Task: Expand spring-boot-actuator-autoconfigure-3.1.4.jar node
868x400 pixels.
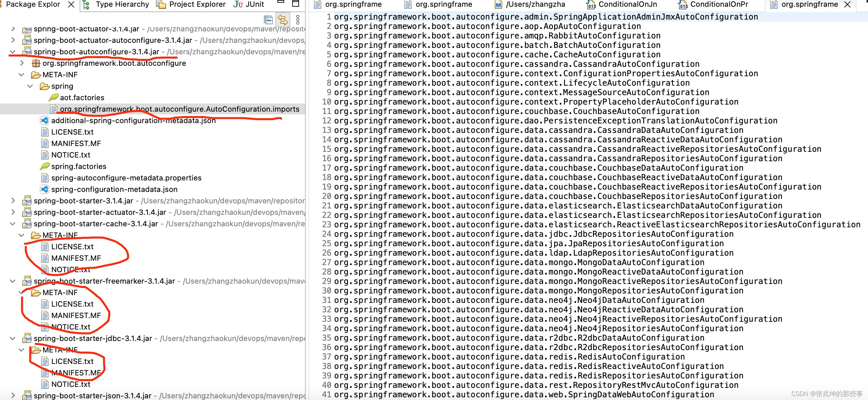Action: point(13,40)
